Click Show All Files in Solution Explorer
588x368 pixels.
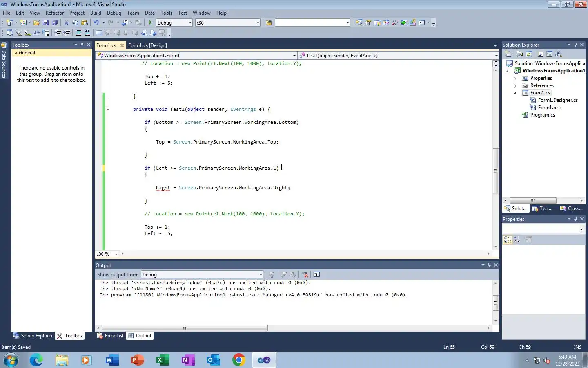point(520,54)
